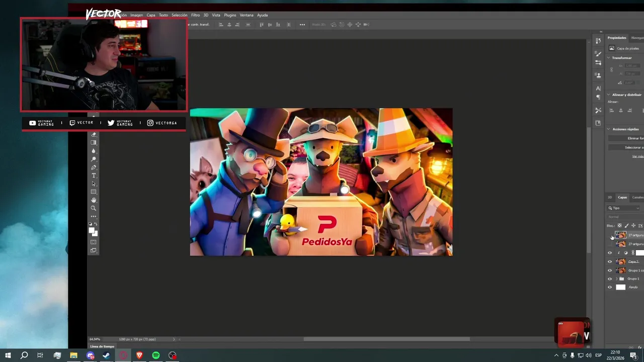Open the Brushes panel icon
The width and height of the screenshot is (644, 362).
pyautogui.click(x=598, y=53)
